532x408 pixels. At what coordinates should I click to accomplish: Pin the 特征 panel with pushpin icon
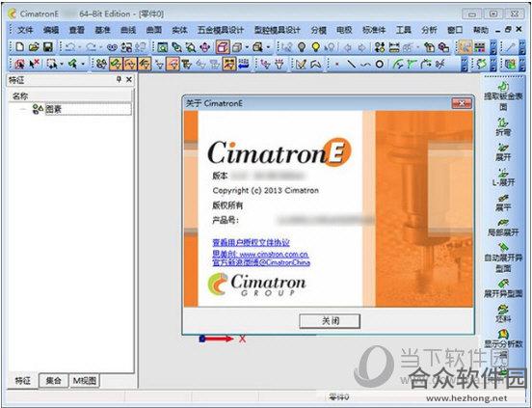[x=119, y=79]
